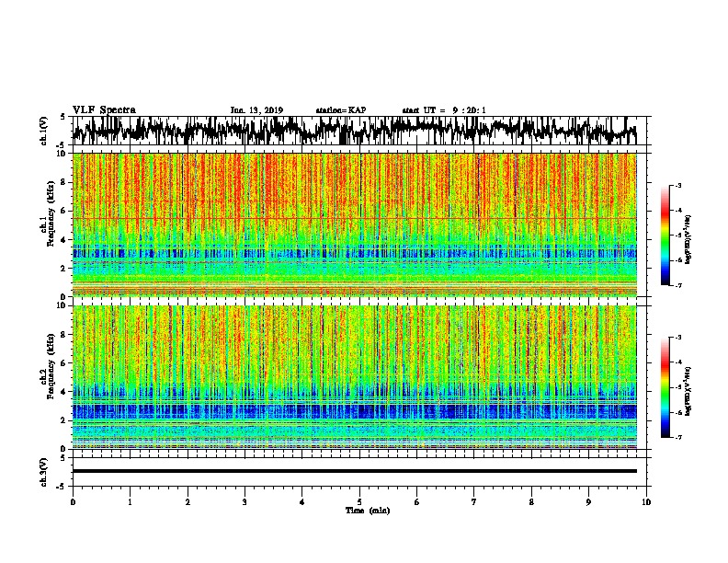
Task: Select the ch.1 Frequency (kHz) axis label
Action: (49, 213)
